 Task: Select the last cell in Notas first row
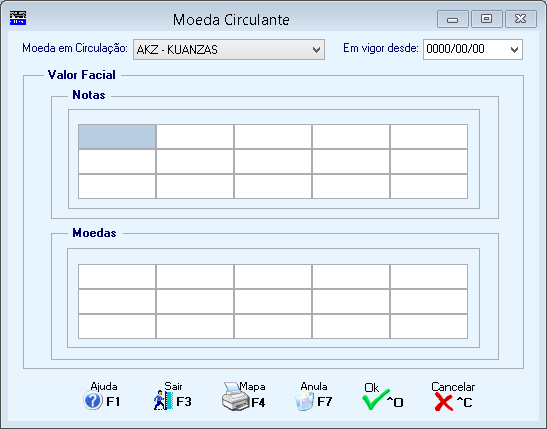click(429, 137)
